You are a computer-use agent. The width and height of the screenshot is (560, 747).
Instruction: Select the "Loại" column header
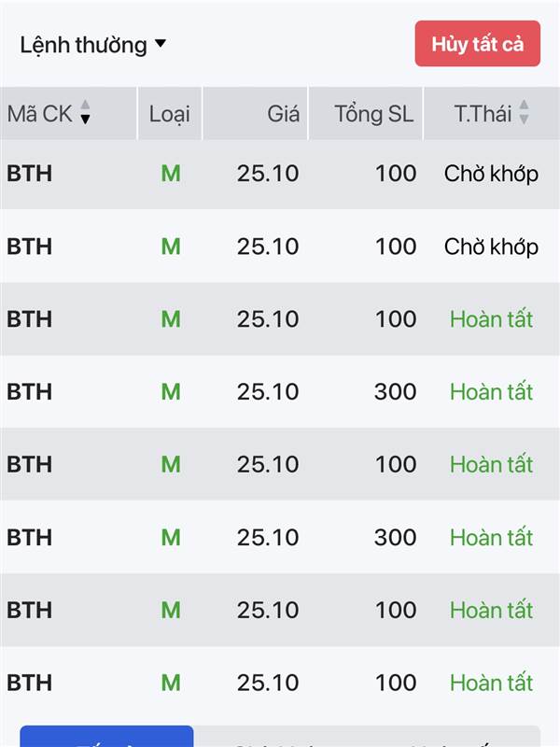pos(169,114)
